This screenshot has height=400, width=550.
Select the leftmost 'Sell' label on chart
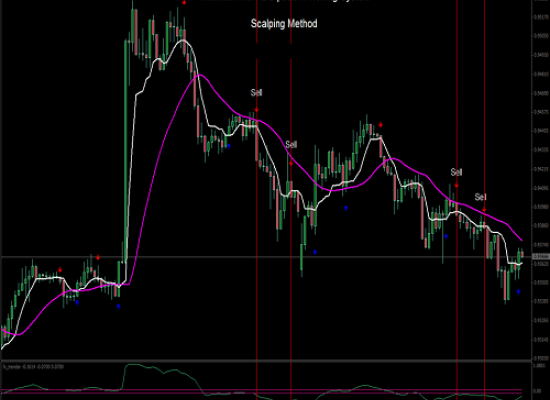coord(256,93)
